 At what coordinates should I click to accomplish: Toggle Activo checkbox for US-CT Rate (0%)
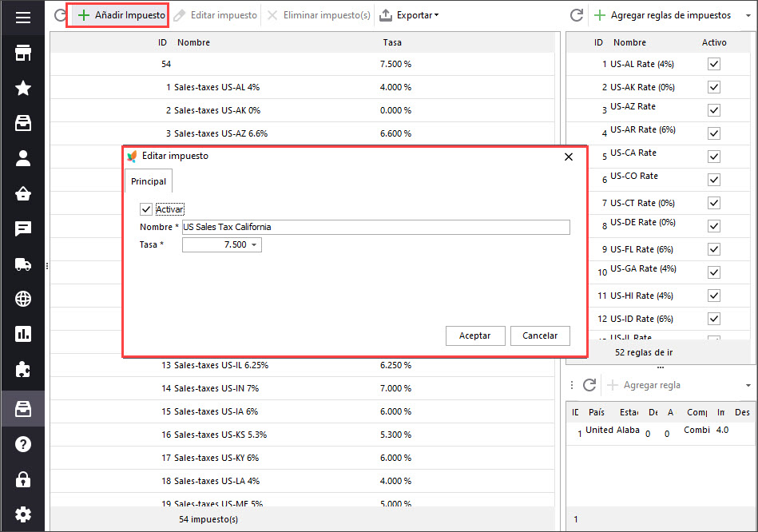[714, 203]
